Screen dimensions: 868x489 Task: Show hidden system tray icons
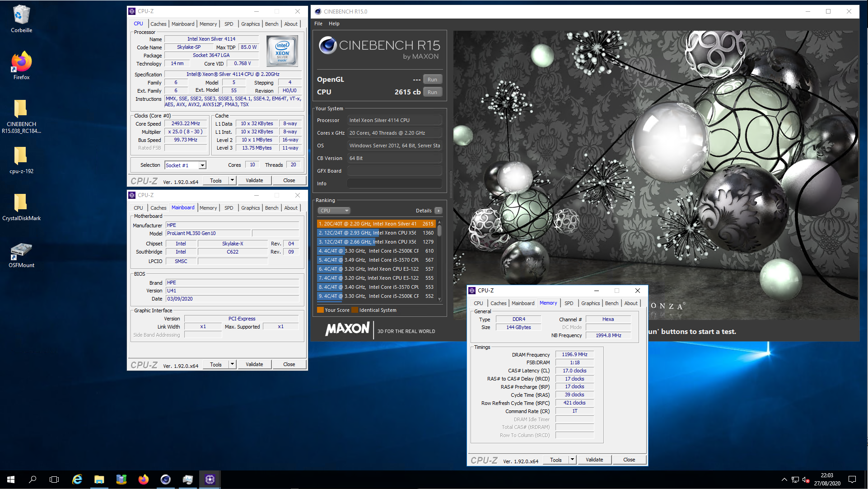coord(784,480)
